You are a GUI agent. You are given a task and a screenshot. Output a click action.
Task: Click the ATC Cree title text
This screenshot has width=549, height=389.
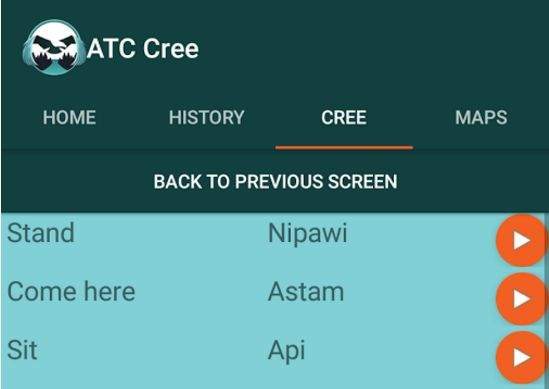pos(143,48)
